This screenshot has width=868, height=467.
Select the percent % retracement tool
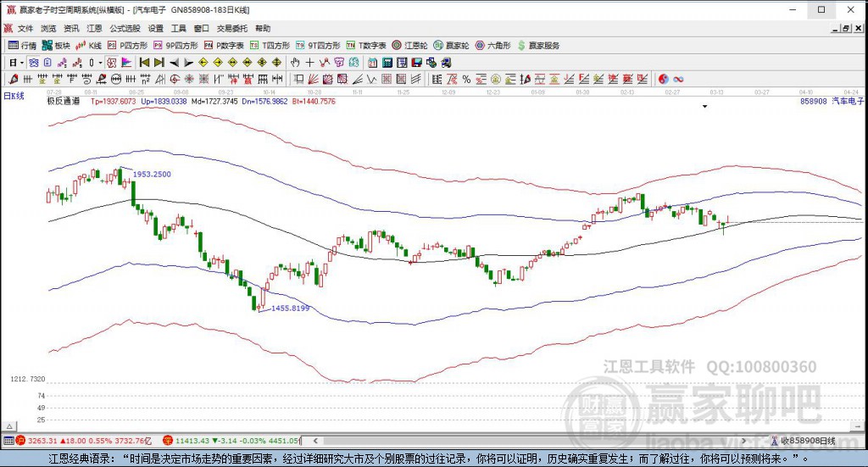[x=467, y=79]
